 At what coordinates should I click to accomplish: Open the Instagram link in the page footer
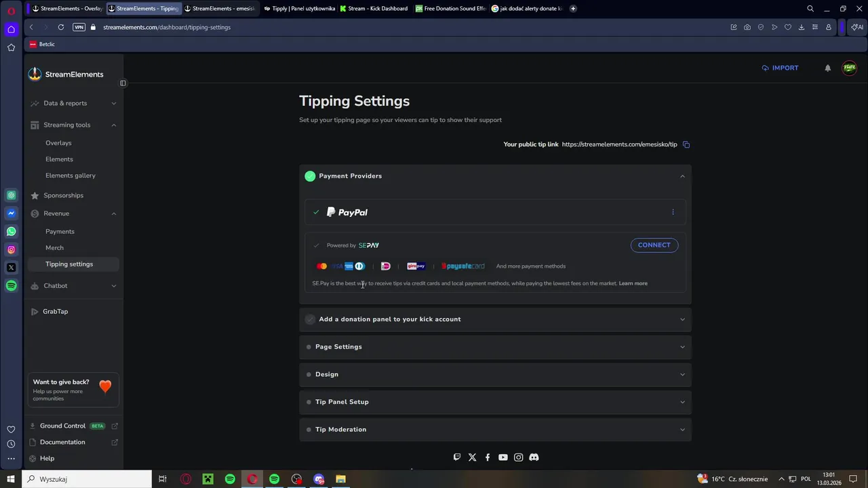518,457
